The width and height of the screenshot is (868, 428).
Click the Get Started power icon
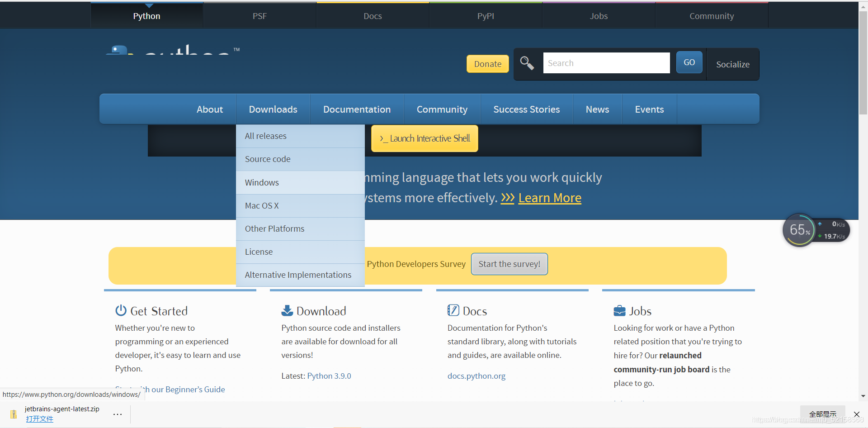pyautogui.click(x=121, y=310)
